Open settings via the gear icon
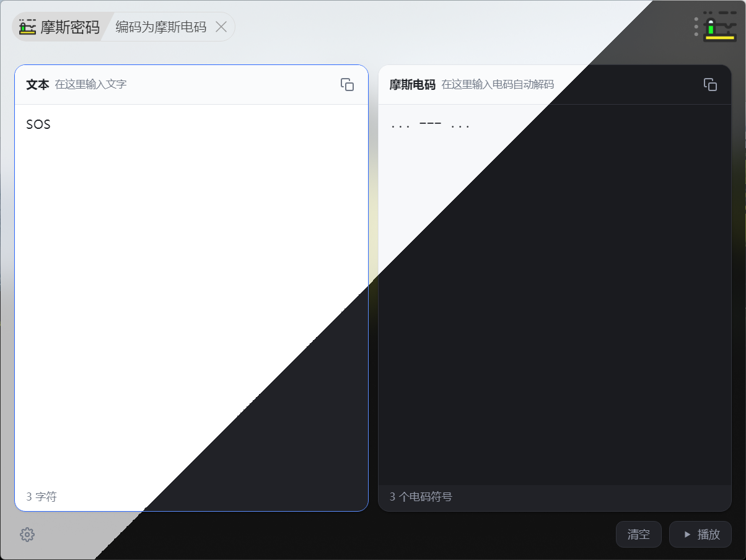The width and height of the screenshot is (746, 560). click(27, 535)
